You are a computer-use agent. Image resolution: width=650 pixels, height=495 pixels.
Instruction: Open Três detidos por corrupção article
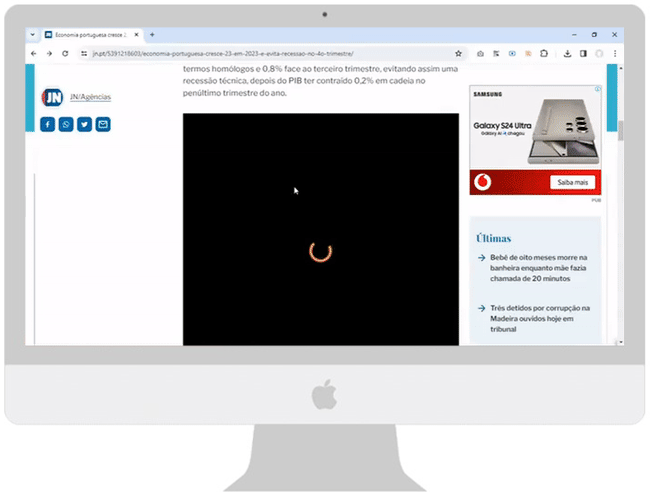point(538,318)
